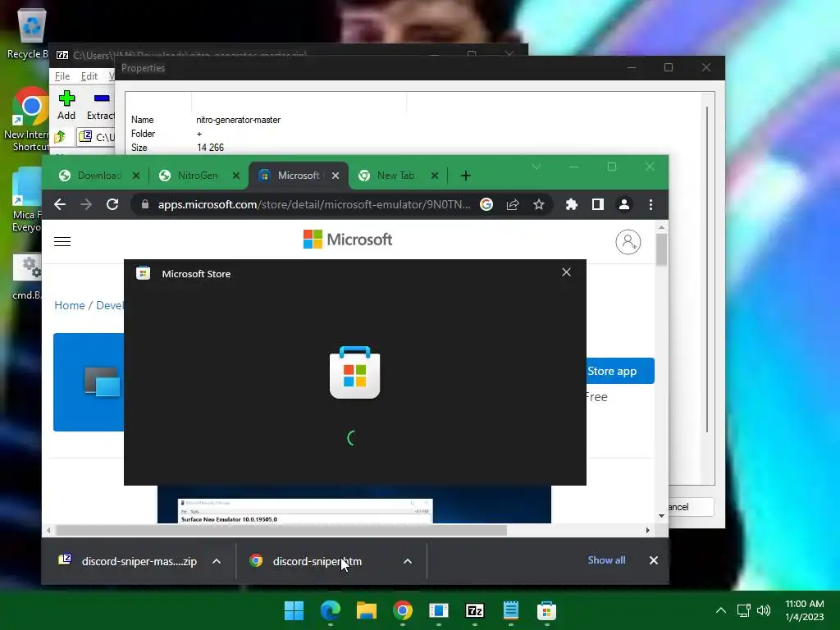The height and width of the screenshot is (630, 840).
Task: Expand options for discord-sniper zip download
Action: click(217, 561)
